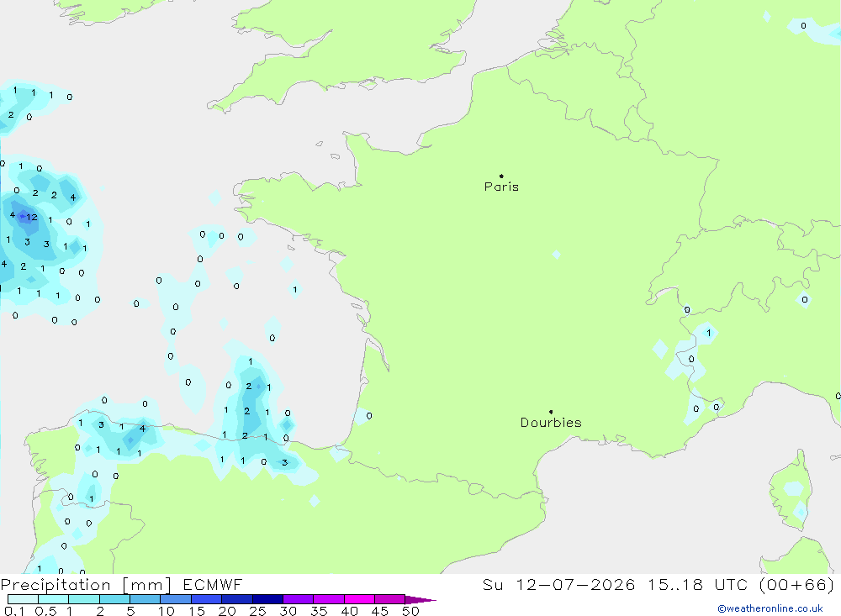
Task: Click the '10' legend scale label
Action: (167, 611)
